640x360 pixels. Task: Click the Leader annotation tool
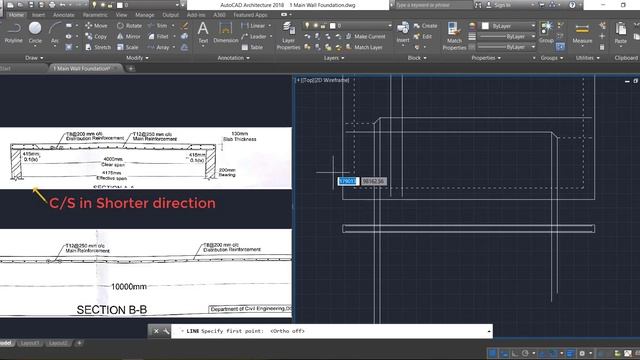pos(253,36)
